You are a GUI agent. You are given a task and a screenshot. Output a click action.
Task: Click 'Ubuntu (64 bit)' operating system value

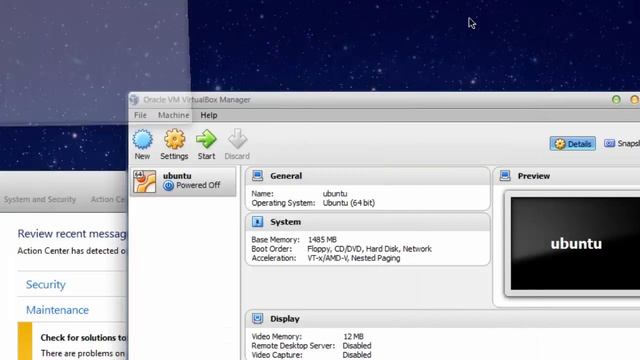tap(349, 203)
